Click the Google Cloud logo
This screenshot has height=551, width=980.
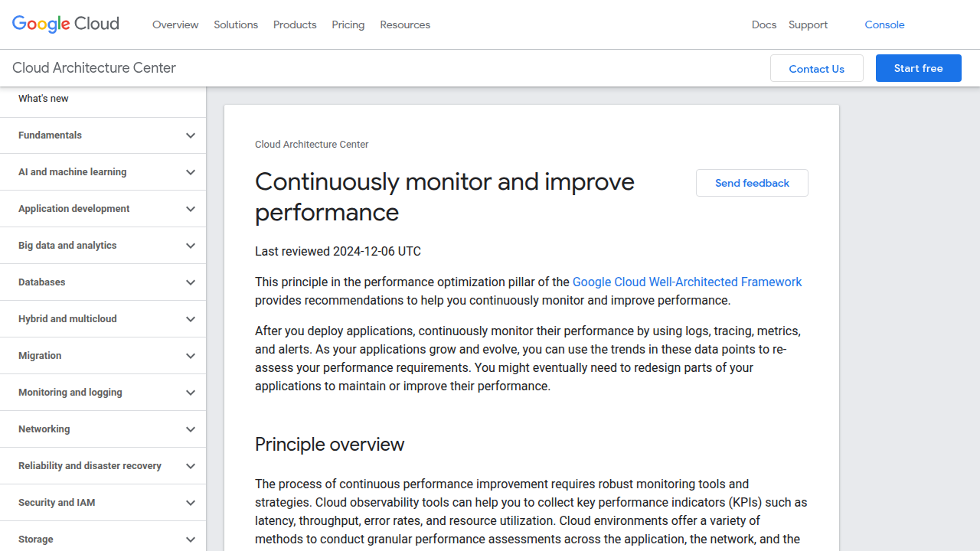click(x=66, y=24)
